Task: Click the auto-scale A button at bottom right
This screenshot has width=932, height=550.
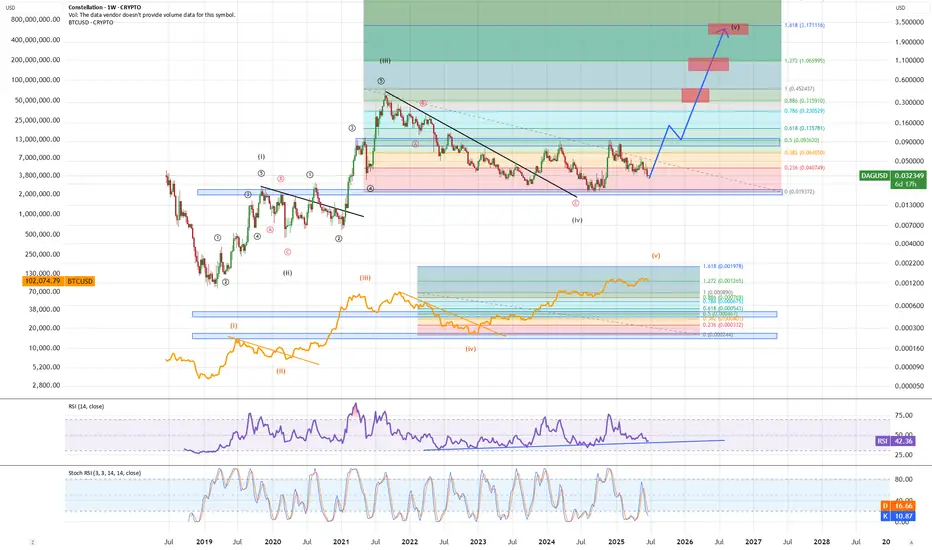Action: 911,542
